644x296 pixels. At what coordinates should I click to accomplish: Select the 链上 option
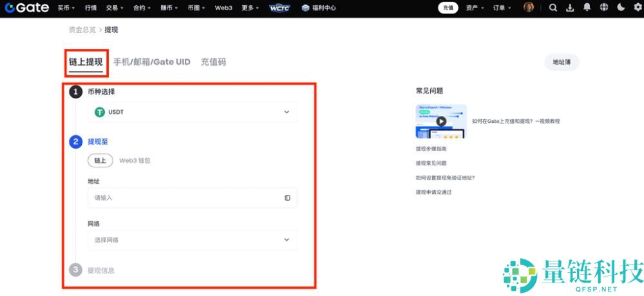click(100, 160)
